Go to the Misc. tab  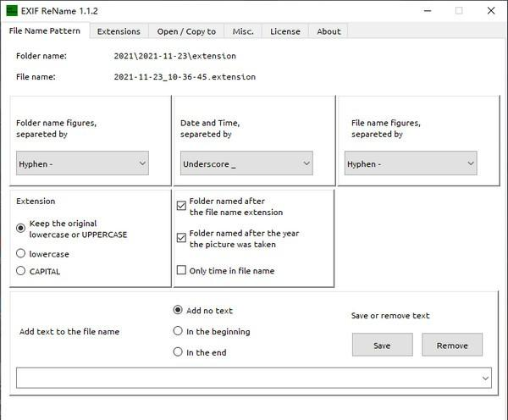pyautogui.click(x=241, y=31)
